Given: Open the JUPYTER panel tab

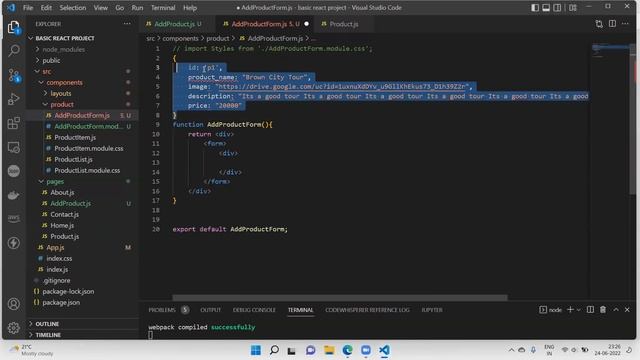Looking at the screenshot, I should [432, 310].
